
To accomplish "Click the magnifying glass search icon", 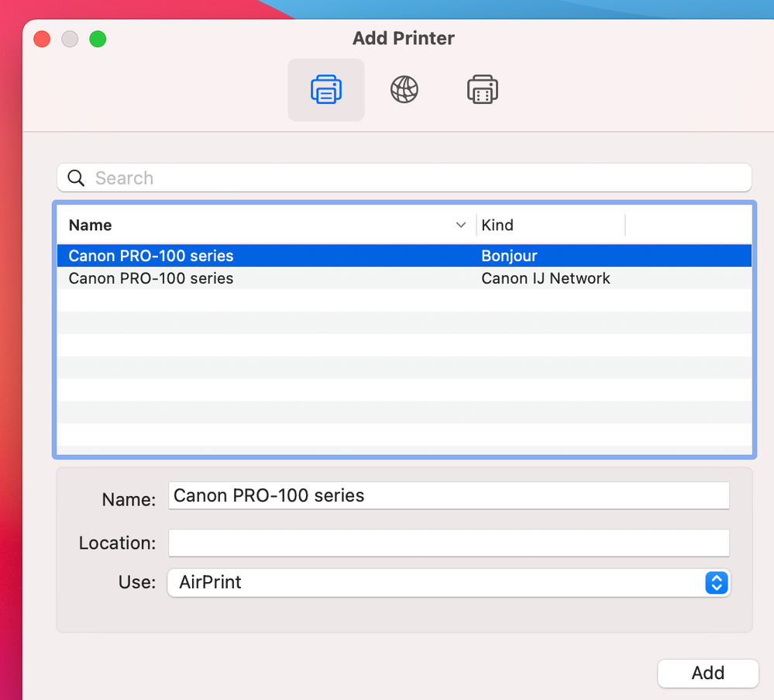I will click(76, 178).
